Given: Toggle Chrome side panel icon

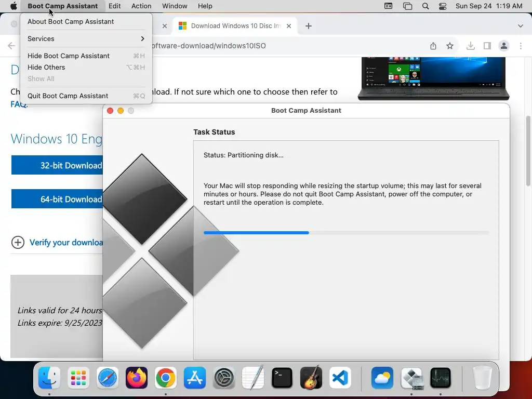Looking at the screenshot, I should pos(487,46).
